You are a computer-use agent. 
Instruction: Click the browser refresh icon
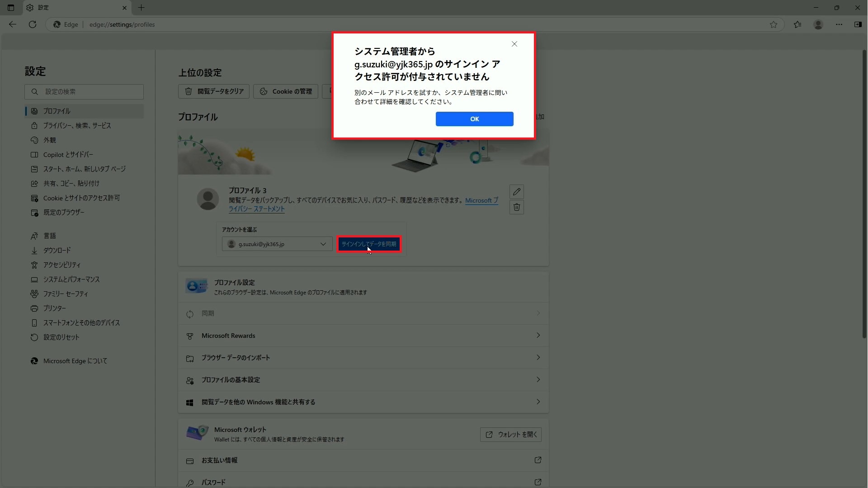(x=33, y=24)
